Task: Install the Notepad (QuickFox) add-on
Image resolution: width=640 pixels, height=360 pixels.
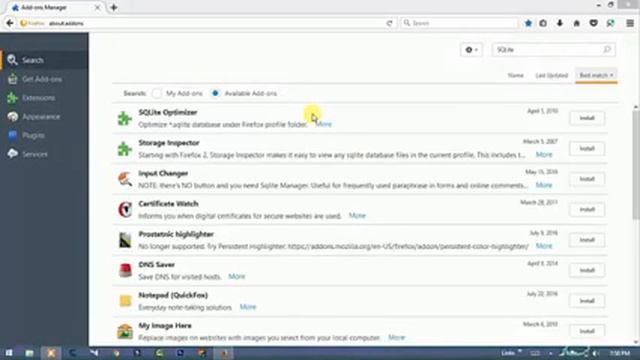Action: (x=587, y=301)
